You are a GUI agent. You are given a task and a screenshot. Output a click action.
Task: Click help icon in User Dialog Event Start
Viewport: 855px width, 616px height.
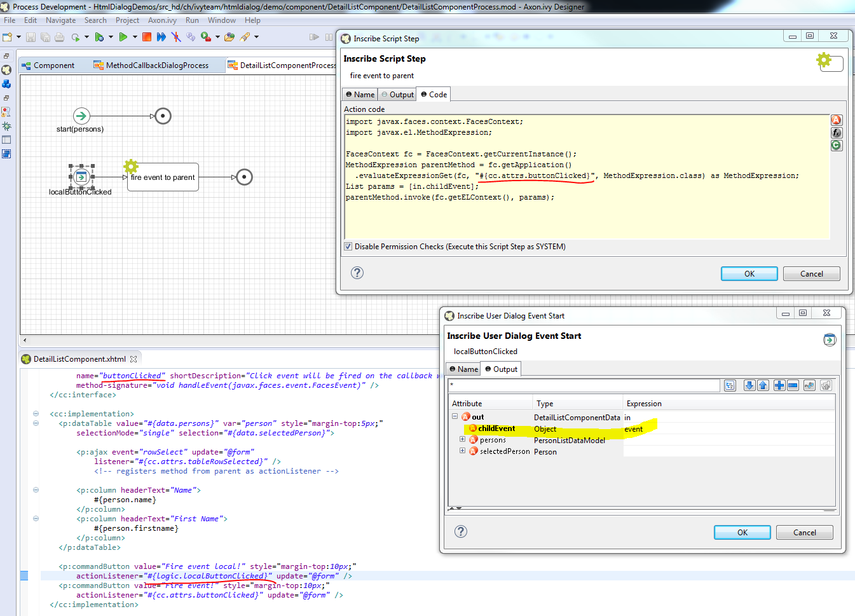461,531
